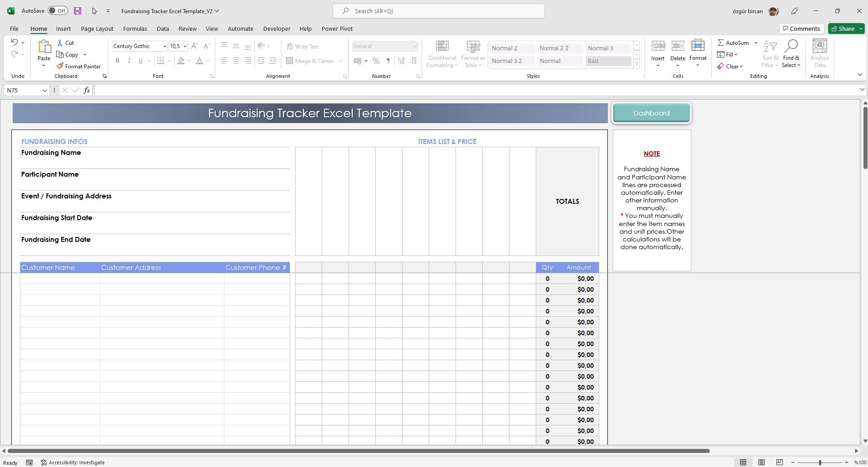This screenshot has width=868, height=467.
Task: Toggle bold formatting
Action: click(117, 60)
